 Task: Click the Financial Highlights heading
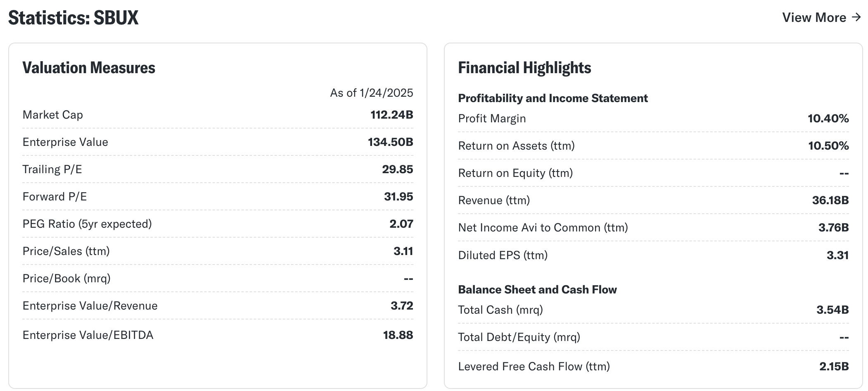524,68
